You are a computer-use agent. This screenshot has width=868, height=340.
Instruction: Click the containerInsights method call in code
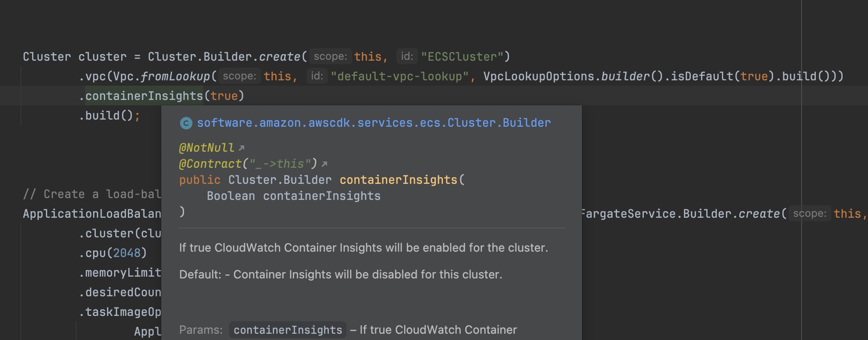(144, 96)
